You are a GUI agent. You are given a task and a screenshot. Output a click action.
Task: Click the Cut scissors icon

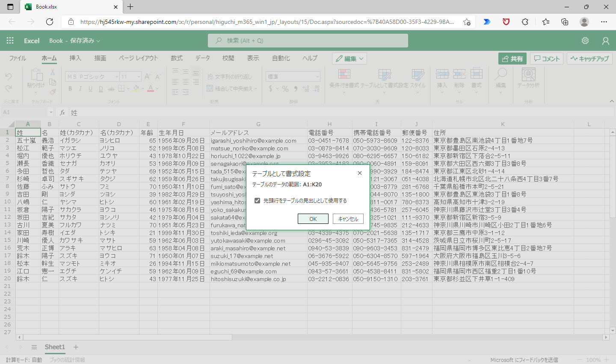click(53, 72)
